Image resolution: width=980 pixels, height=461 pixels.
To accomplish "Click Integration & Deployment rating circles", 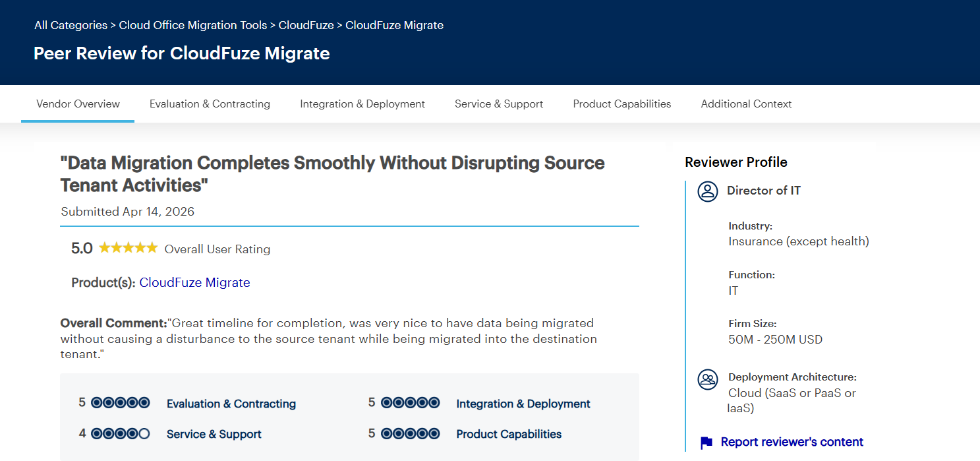I will pos(410,402).
